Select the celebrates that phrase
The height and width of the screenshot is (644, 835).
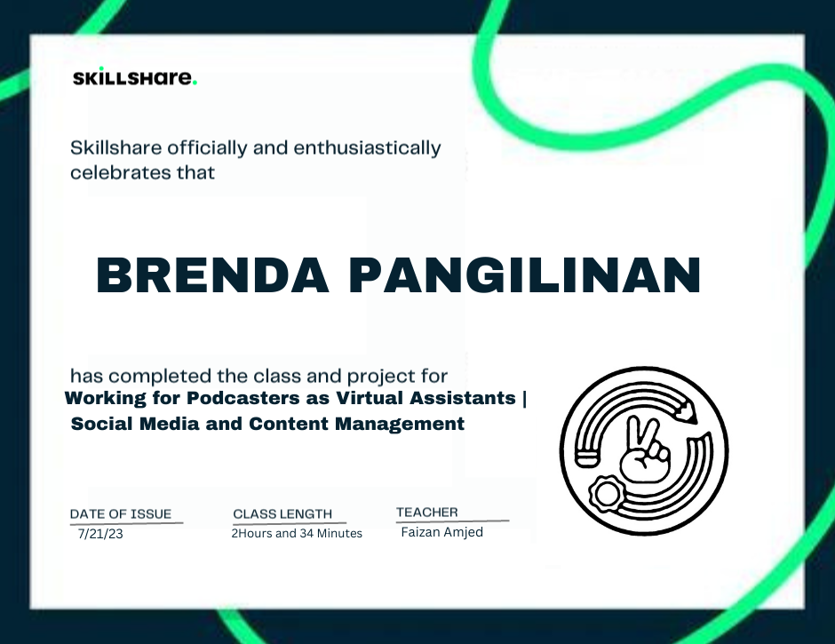pos(142,173)
